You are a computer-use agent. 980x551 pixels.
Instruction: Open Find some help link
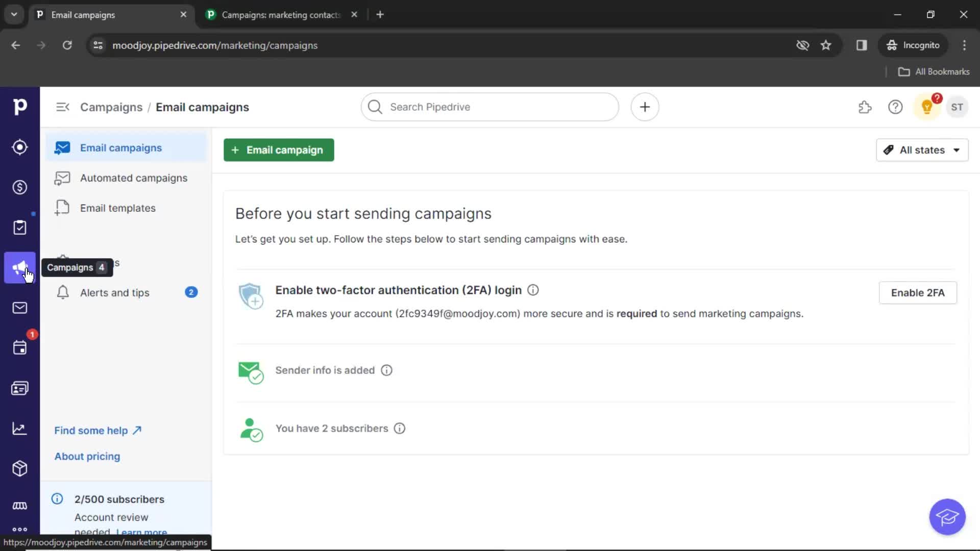click(x=98, y=431)
